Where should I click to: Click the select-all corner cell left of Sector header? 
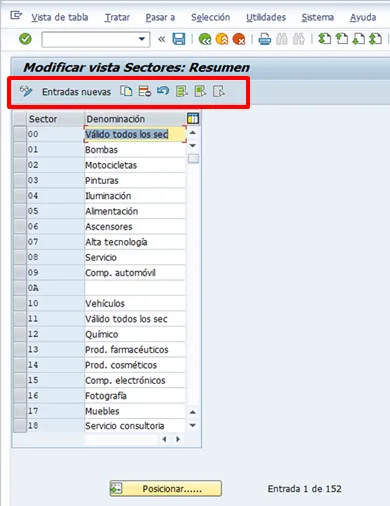(x=20, y=119)
